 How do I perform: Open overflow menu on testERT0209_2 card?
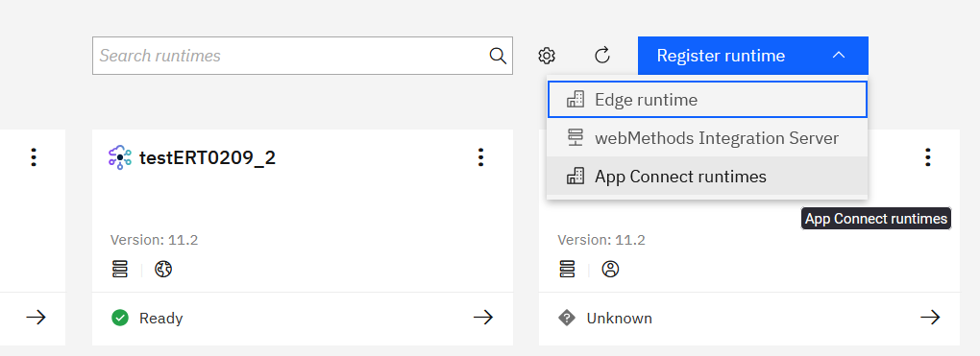pyautogui.click(x=480, y=156)
